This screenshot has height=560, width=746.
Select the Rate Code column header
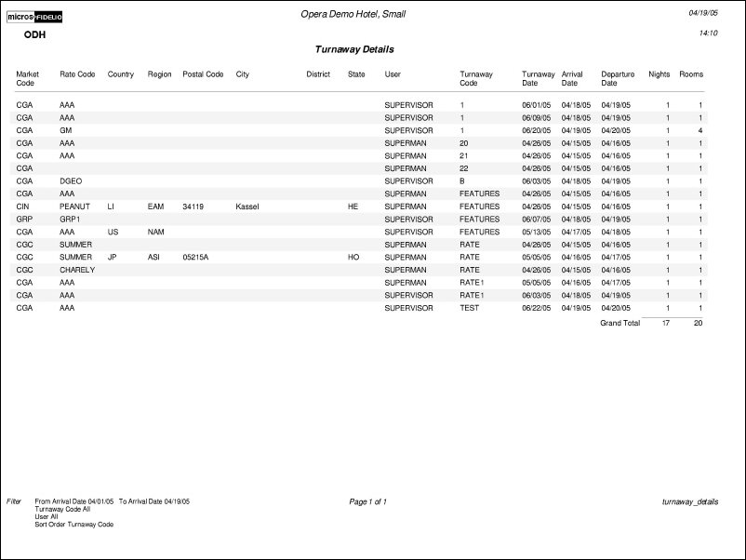(x=77, y=73)
